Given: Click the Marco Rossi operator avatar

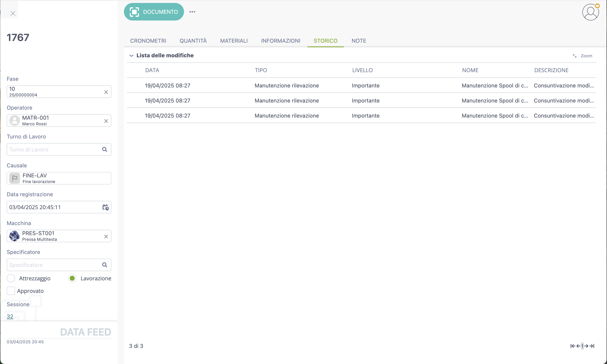Looking at the screenshot, I should pos(14,120).
